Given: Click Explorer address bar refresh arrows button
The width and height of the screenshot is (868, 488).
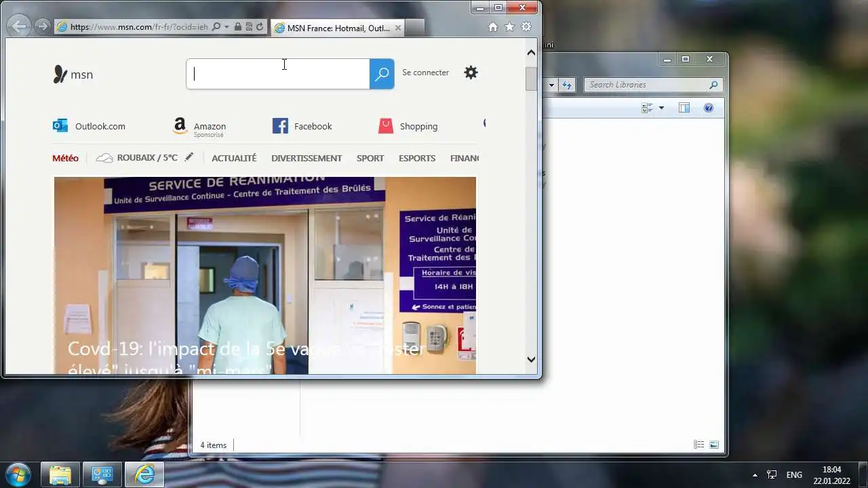Looking at the screenshot, I should [x=567, y=85].
